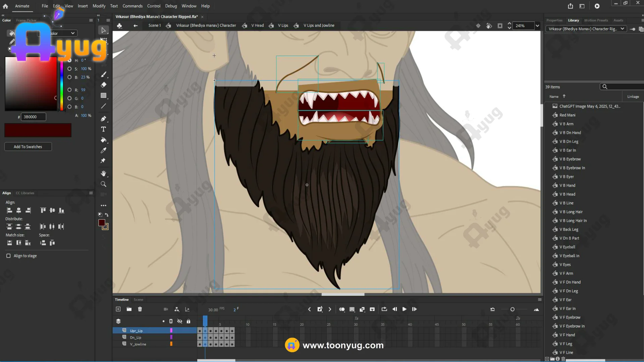Screen dimensions: 644x362
Task: Create a new layer in Timeline
Action: 118,309
